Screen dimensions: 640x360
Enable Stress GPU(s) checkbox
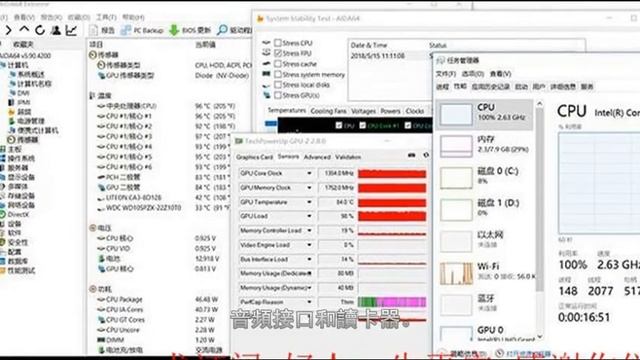tap(278, 95)
